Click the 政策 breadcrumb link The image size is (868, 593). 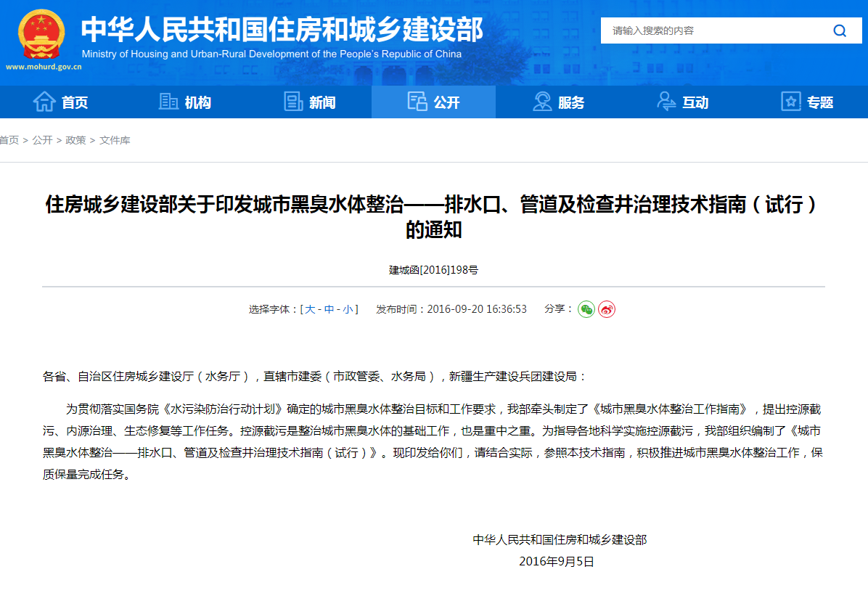[x=76, y=140]
